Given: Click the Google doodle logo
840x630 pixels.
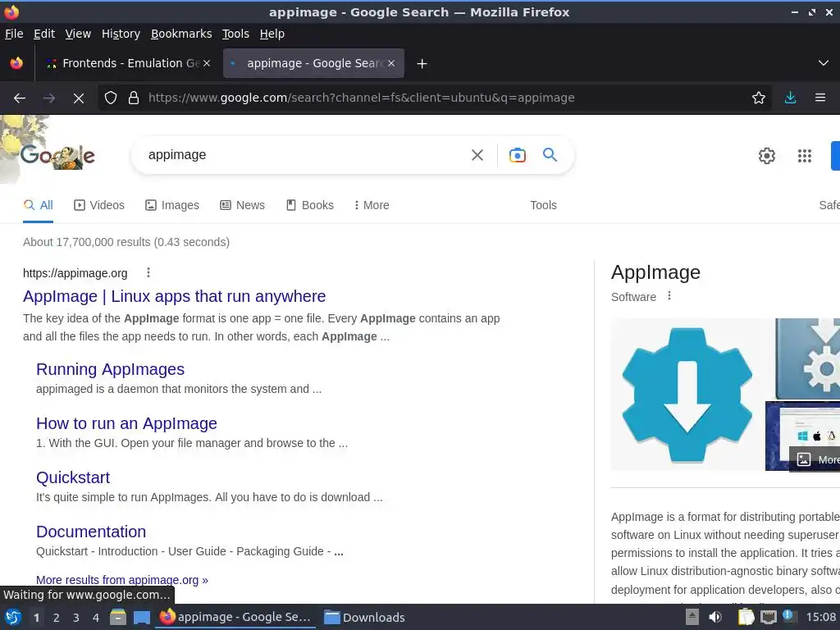Looking at the screenshot, I should (57, 155).
